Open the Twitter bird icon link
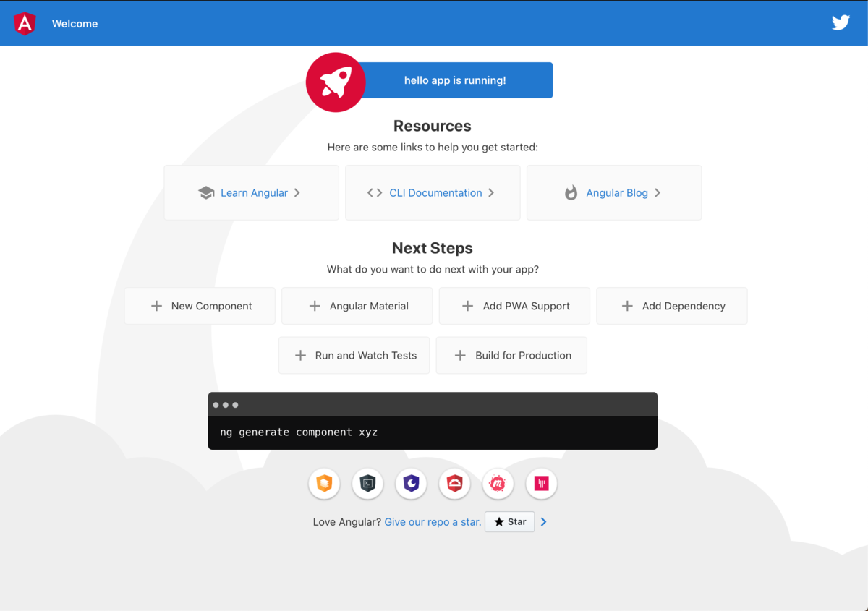 point(841,22)
